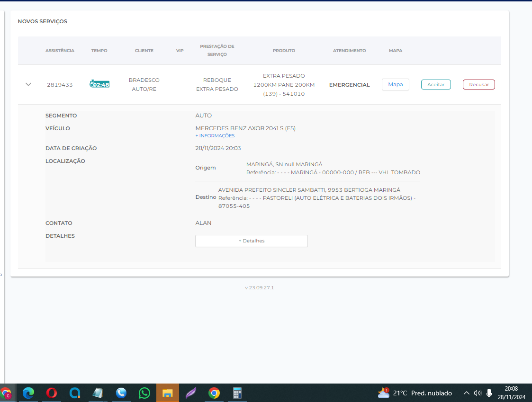Refuse the service with Recusar button

[x=478, y=84]
